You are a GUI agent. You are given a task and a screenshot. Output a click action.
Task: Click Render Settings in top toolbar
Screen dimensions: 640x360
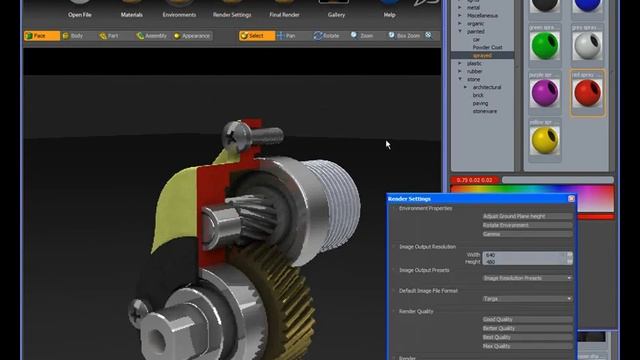(232, 9)
